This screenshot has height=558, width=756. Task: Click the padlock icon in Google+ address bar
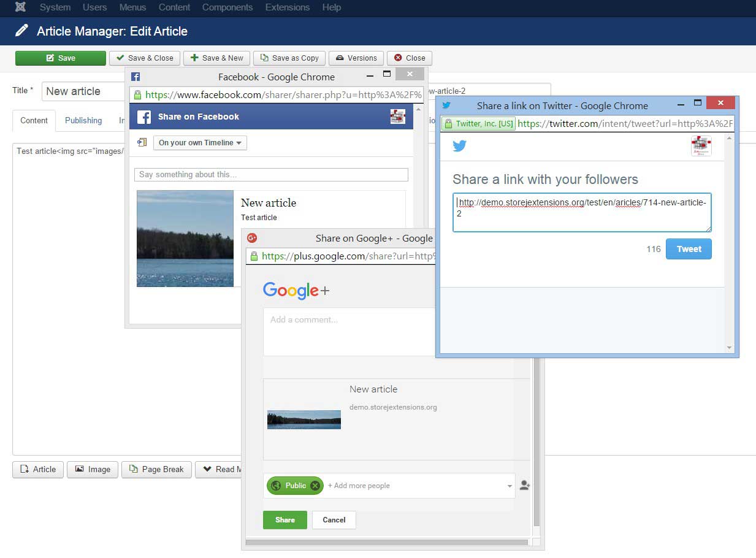pyautogui.click(x=254, y=256)
